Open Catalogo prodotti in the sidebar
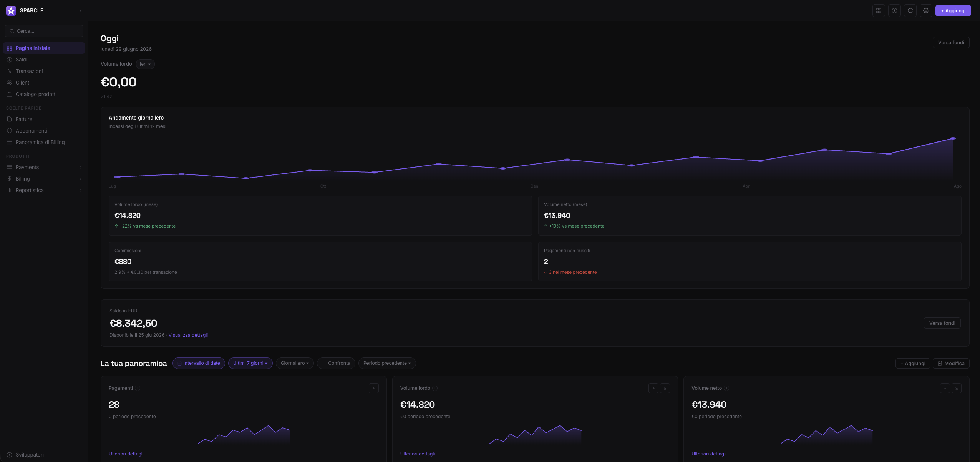This screenshot has height=462, width=980. point(44,94)
